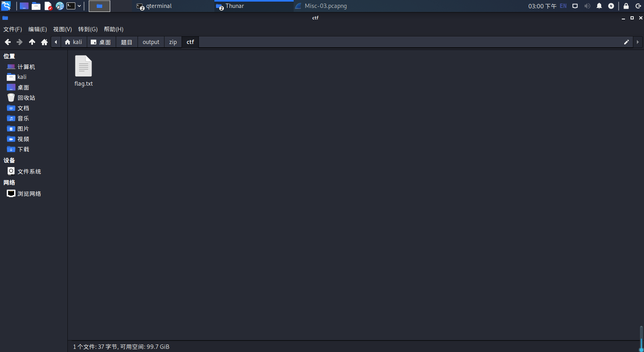Click the 桌面 path bar button
The height and width of the screenshot is (352, 644).
tap(101, 42)
